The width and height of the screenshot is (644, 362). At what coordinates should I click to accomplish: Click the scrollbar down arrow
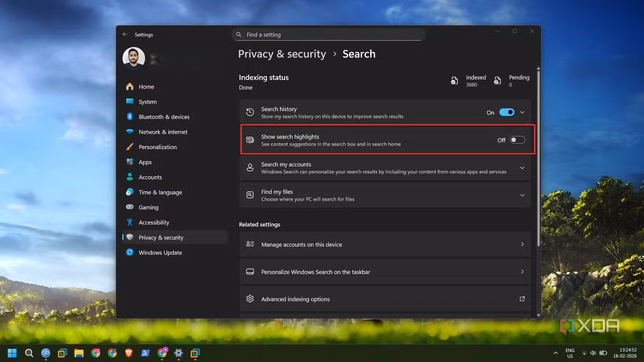pos(539,315)
